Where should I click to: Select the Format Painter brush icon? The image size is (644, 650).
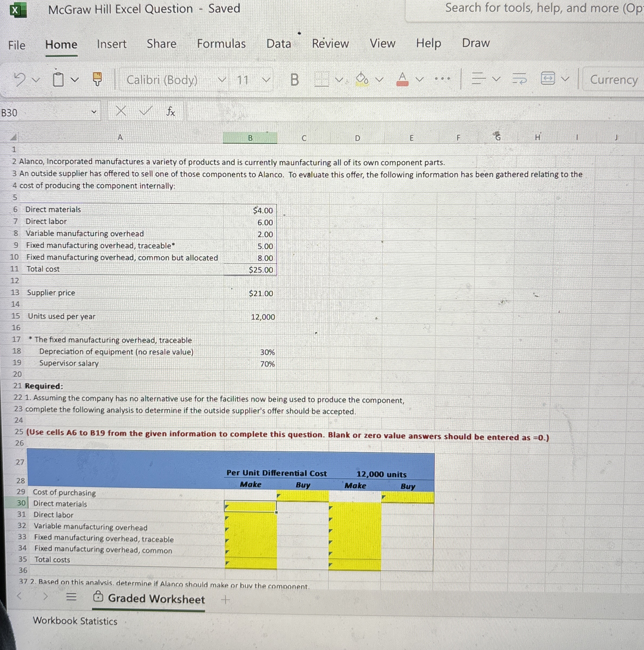97,79
